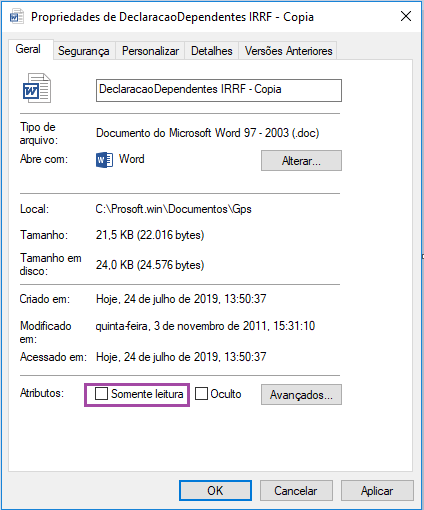
Task: Click the Cancelar button
Action: tap(296, 491)
